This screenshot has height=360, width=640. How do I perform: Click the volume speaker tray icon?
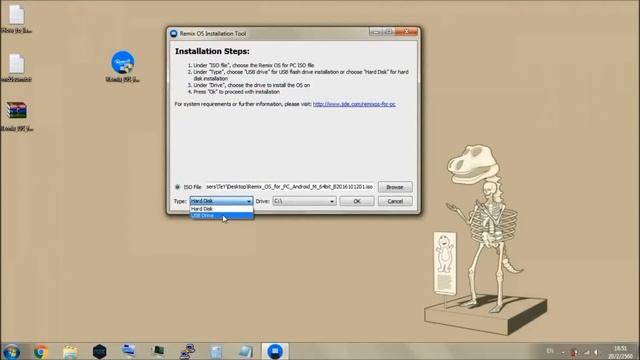596,352
